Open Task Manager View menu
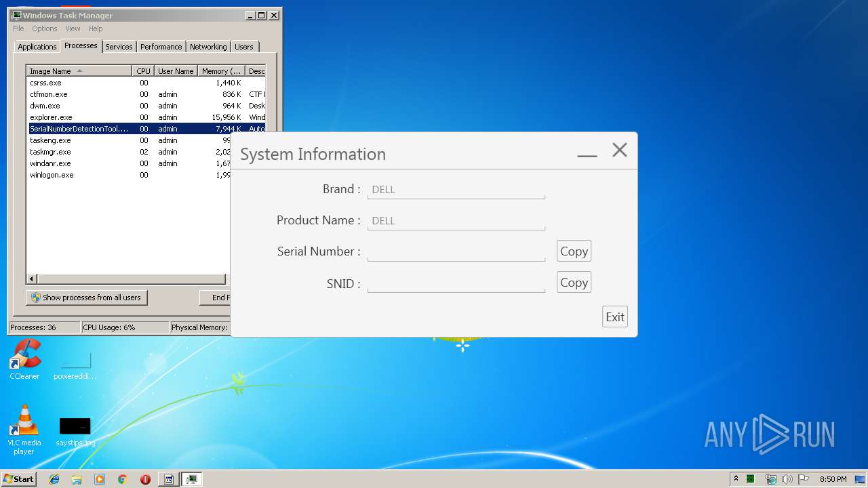This screenshot has width=868, height=488. point(73,28)
